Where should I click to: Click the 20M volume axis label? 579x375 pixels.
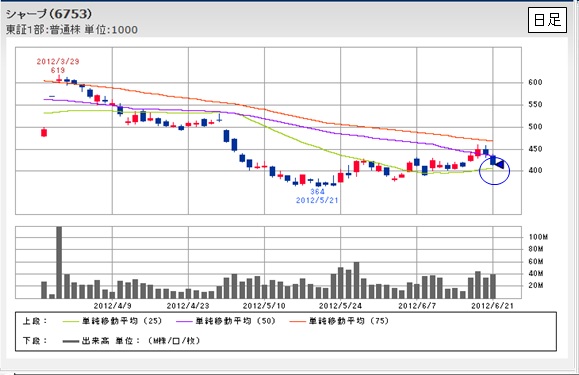pyautogui.click(x=536, y=285)
